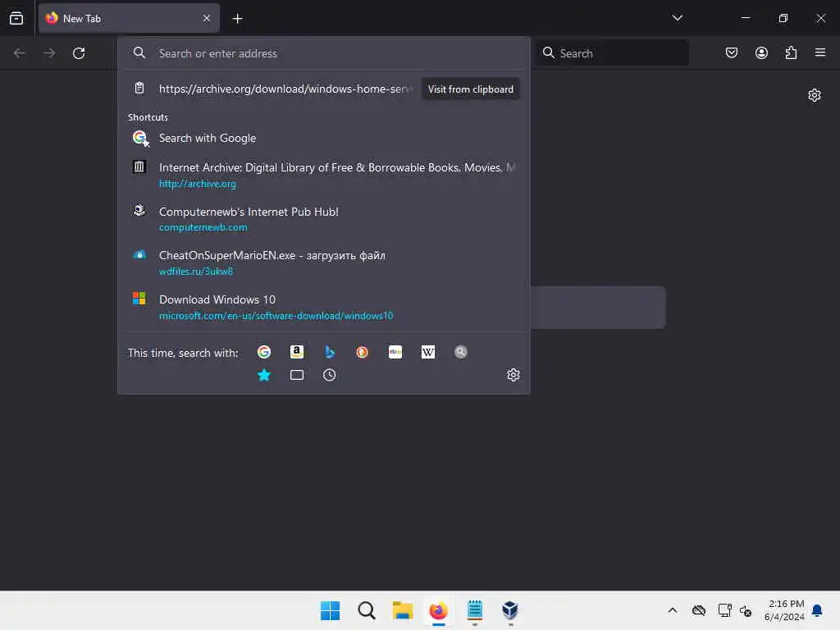Open VirtualBox from the taskbar
The height and width of the screenshot is (630, 840).
[510, 610]
